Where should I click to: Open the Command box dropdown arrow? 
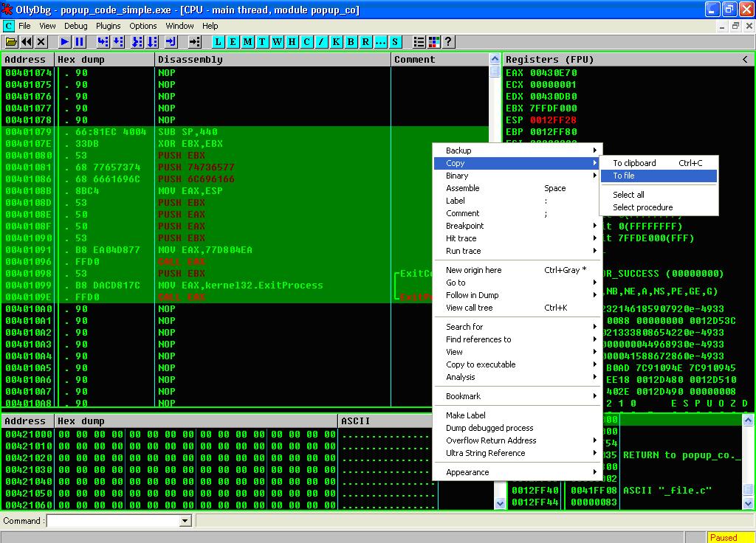185,521
